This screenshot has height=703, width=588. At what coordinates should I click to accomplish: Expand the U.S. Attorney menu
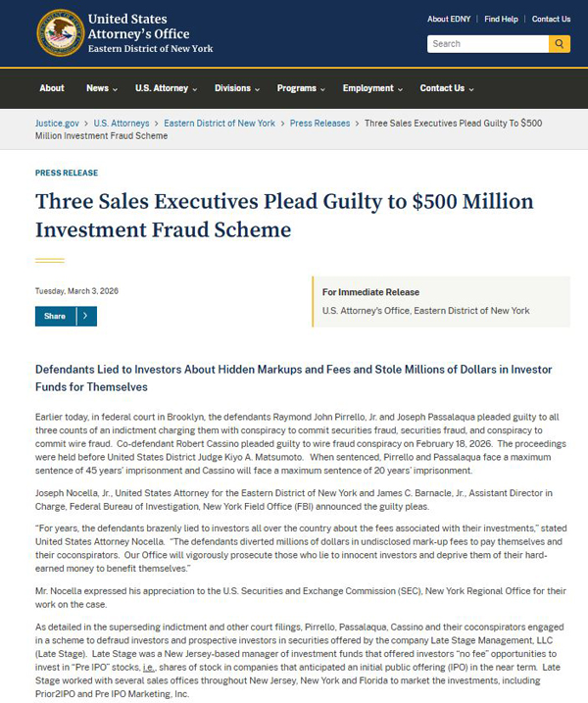point(166,88)
